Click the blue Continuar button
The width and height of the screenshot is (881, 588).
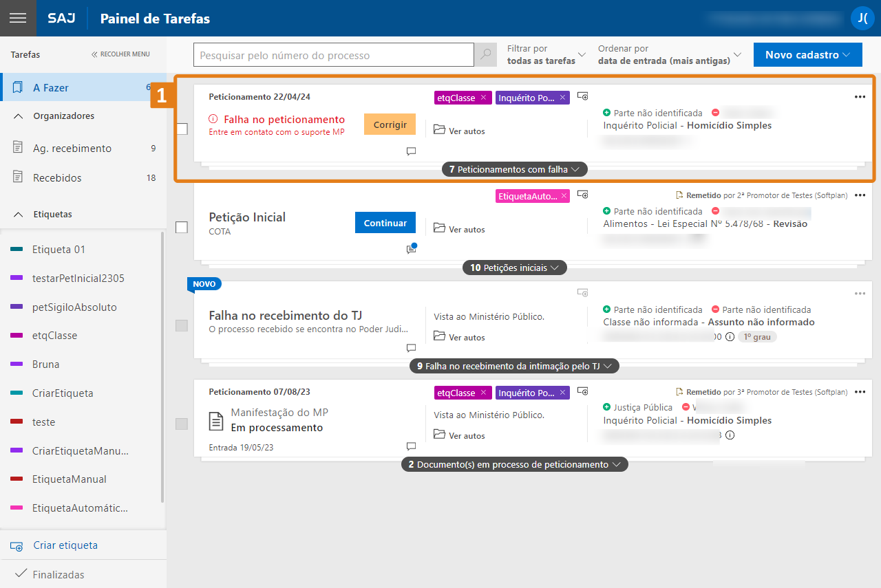385,223
